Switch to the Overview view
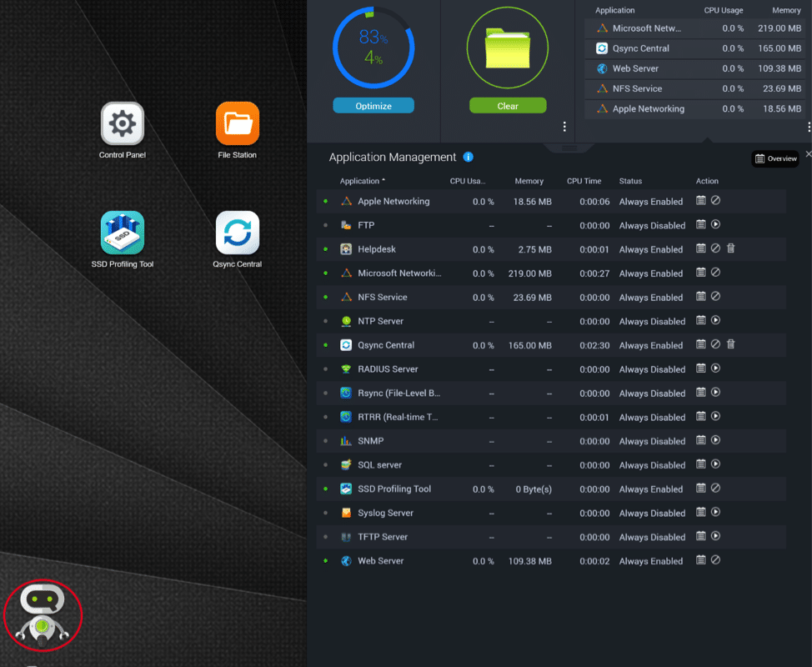Viewport: 812px width, 667px height. 775,158
